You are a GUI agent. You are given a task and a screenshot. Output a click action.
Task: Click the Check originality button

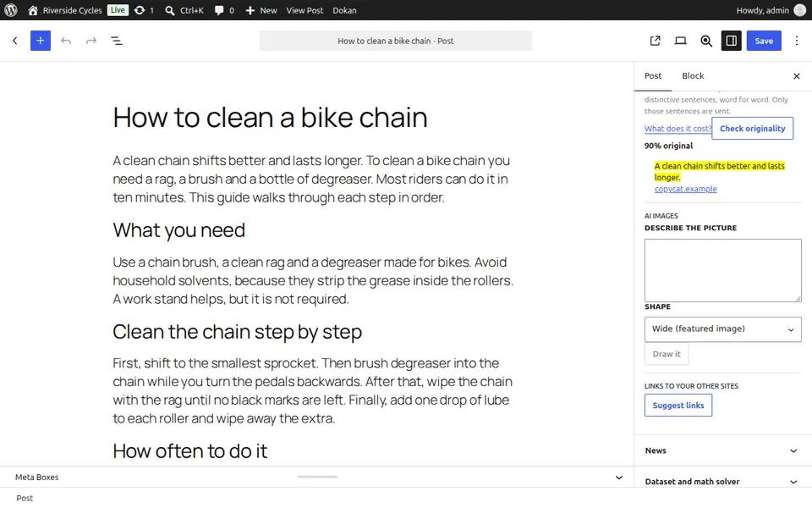752,128
